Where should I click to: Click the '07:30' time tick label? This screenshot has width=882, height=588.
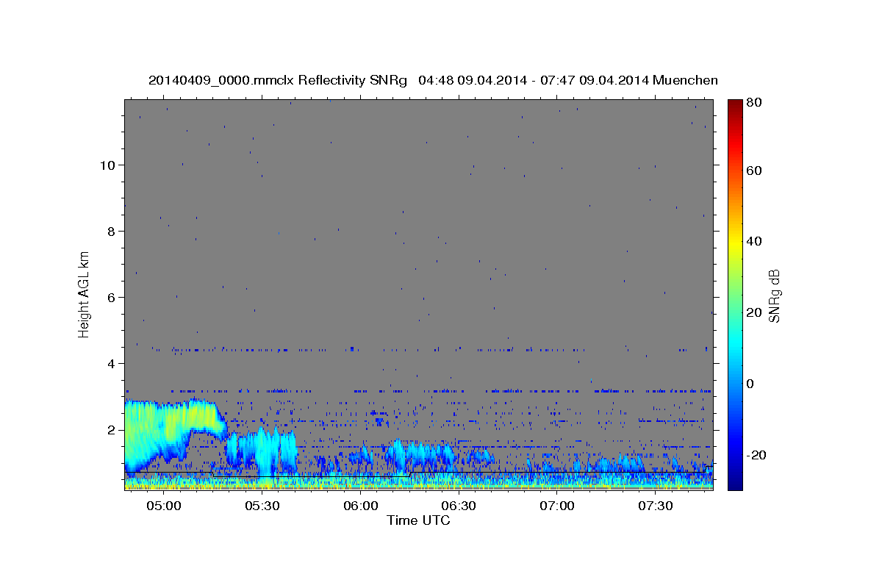656,506
